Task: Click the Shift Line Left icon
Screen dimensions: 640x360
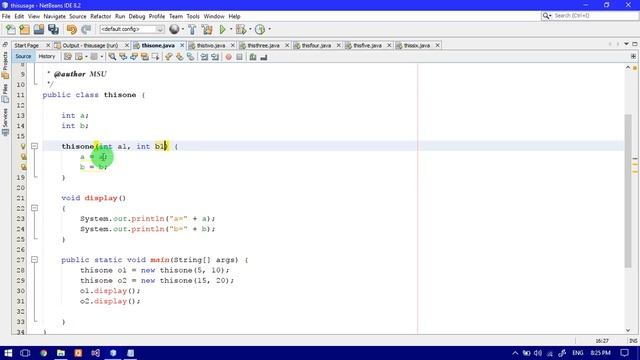Action: 204,57
